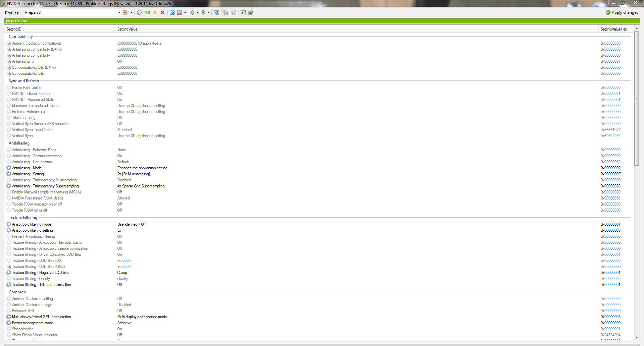Image resolution: width=644 pixels, height=346 pixels.
Task: Click icon beside SLI compatibility bits (DX1x)
Action: (x=9, y=67)
